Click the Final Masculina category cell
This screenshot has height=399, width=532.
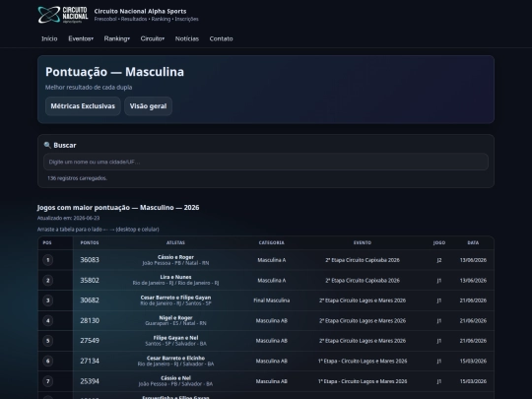click(272, 300)
